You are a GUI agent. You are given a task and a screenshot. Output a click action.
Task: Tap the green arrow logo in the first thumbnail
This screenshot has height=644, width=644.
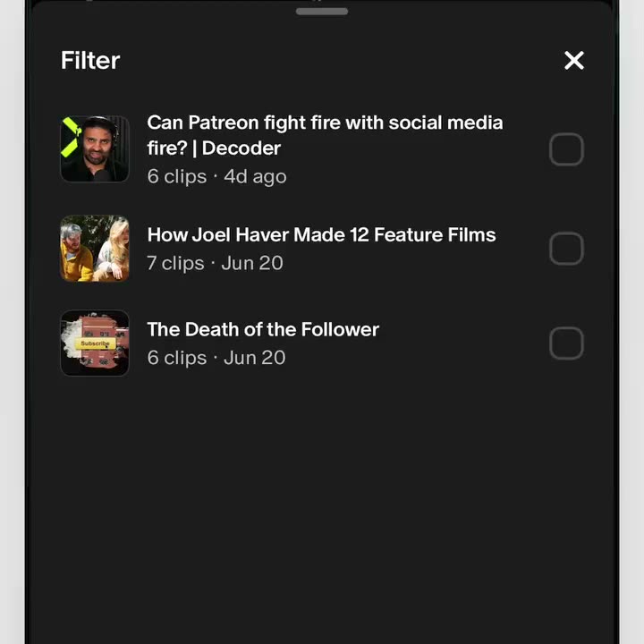click(71, 137)
